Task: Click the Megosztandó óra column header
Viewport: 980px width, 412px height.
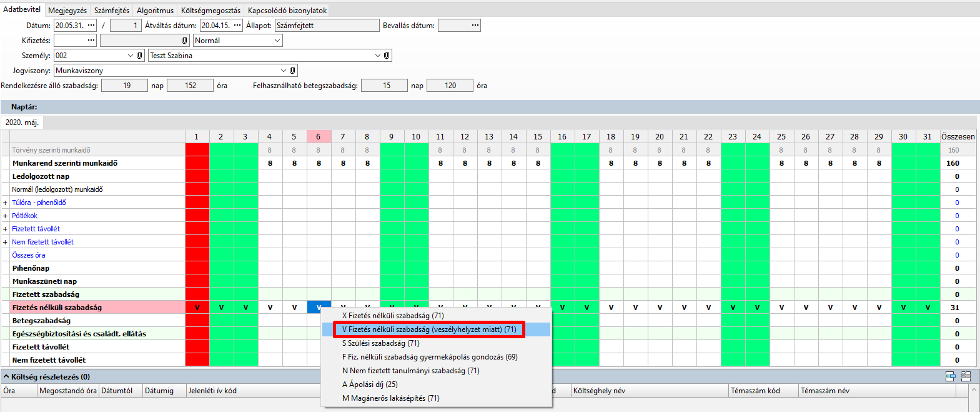Action: tap(68, 391)
